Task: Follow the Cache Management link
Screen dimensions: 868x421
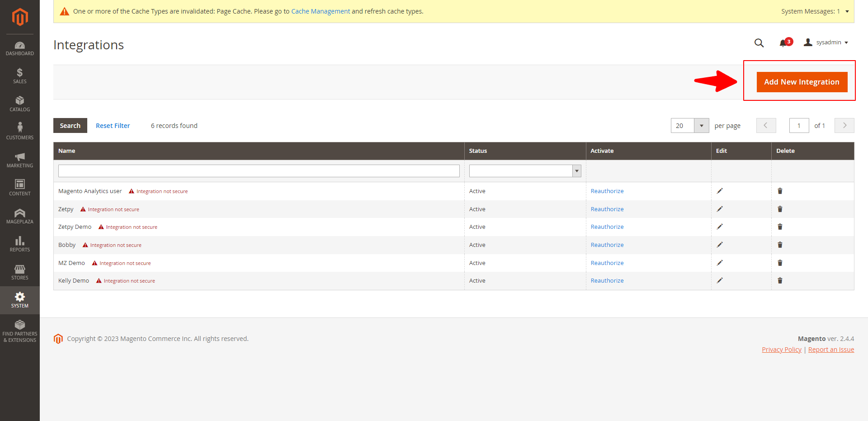Action: [x=321, y=11]
